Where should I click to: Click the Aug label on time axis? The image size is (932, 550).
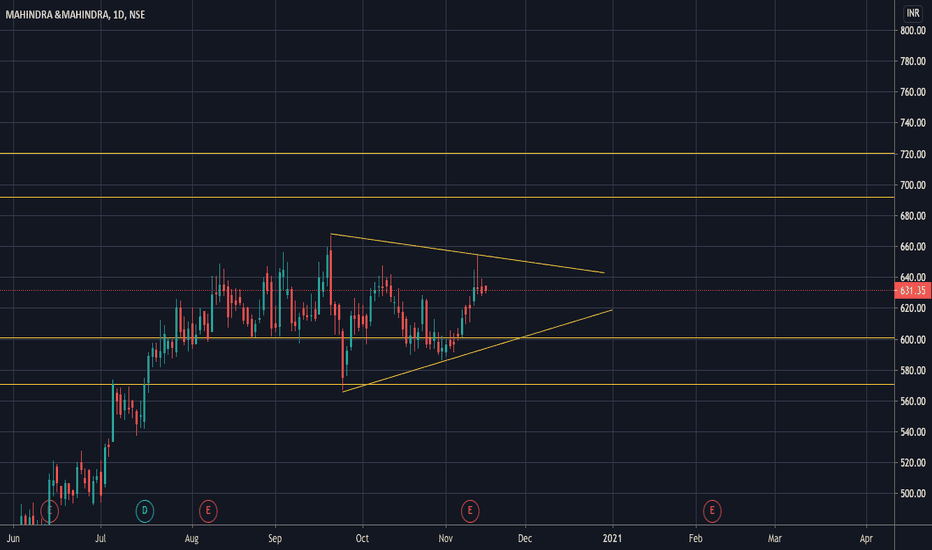[191, 539]
